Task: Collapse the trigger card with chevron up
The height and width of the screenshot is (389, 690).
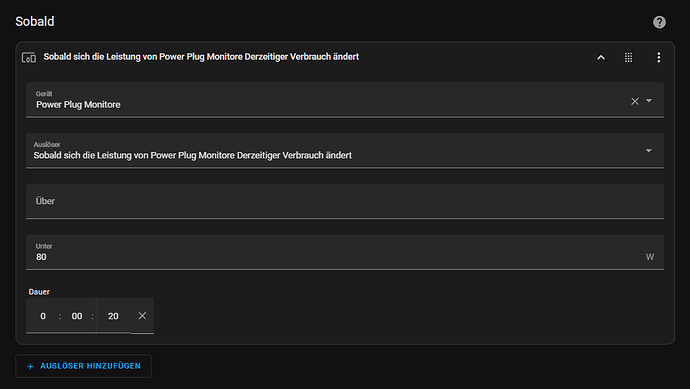Action: point(601,57)
